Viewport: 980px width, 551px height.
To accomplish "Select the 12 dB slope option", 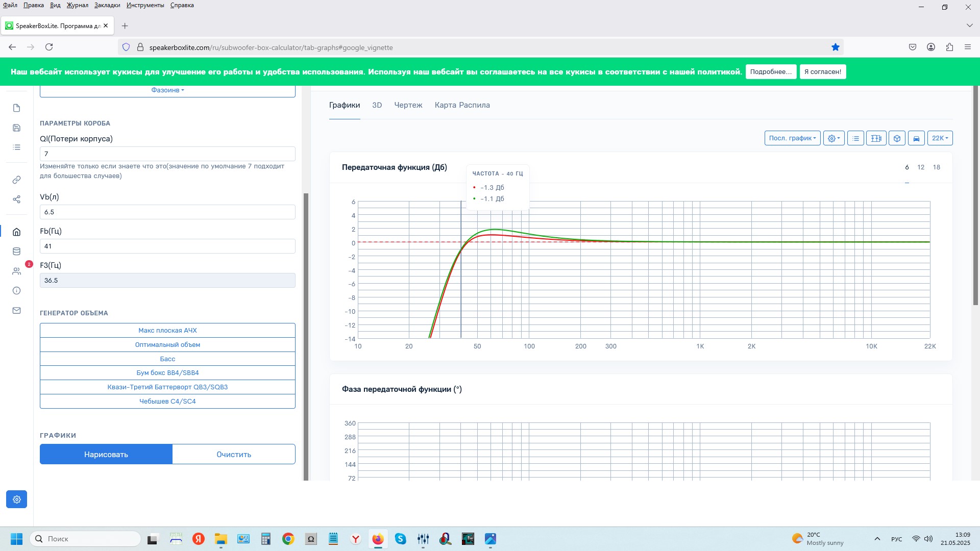I will point(921,167).
